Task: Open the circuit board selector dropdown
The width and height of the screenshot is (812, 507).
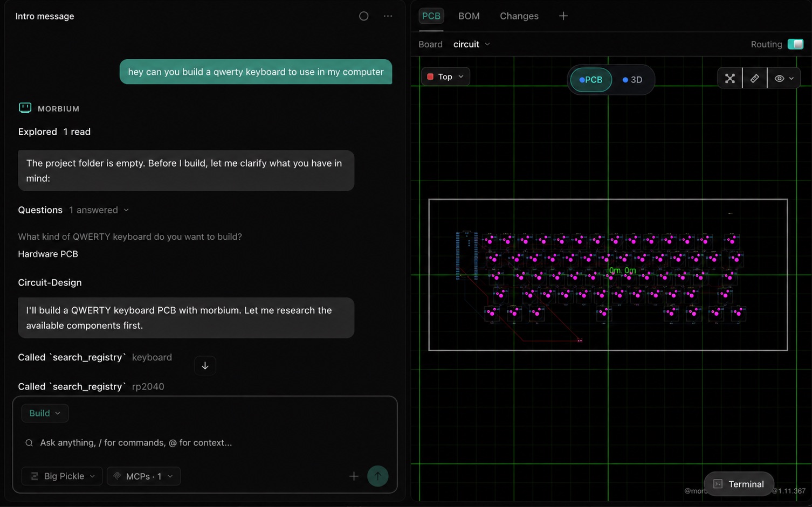Action: click(x=472, y=44)
